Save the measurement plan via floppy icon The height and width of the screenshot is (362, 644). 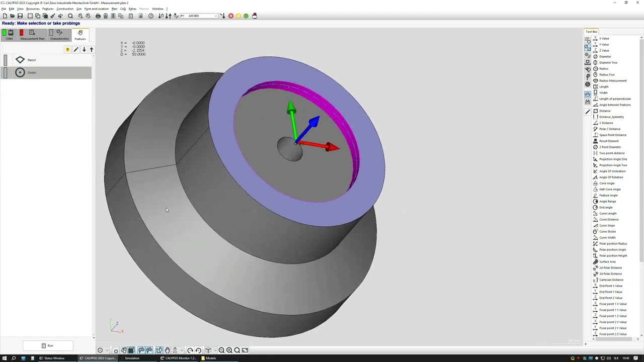coord(20,16)
